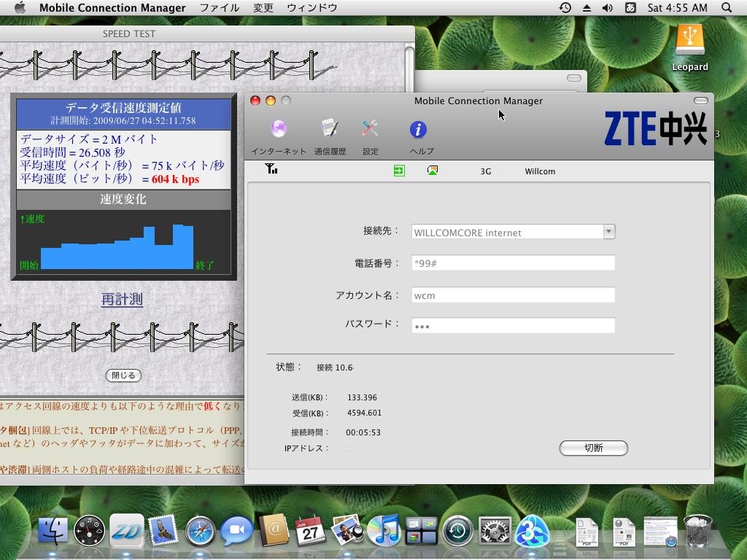747x560 pixels.
Task: Launch Mail from the Dock
Action: pos(163,531)
